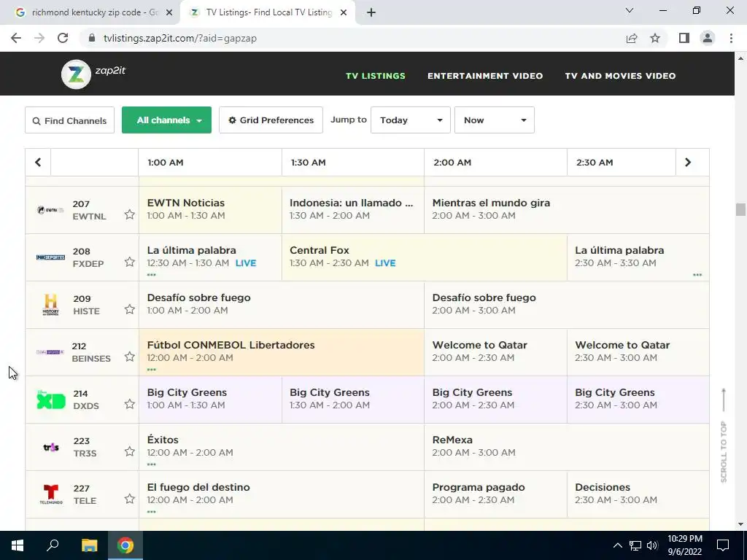Viewport: 747px width, 560px height.
Task: Click Chrome icon in taskbar
Action: 125,545
